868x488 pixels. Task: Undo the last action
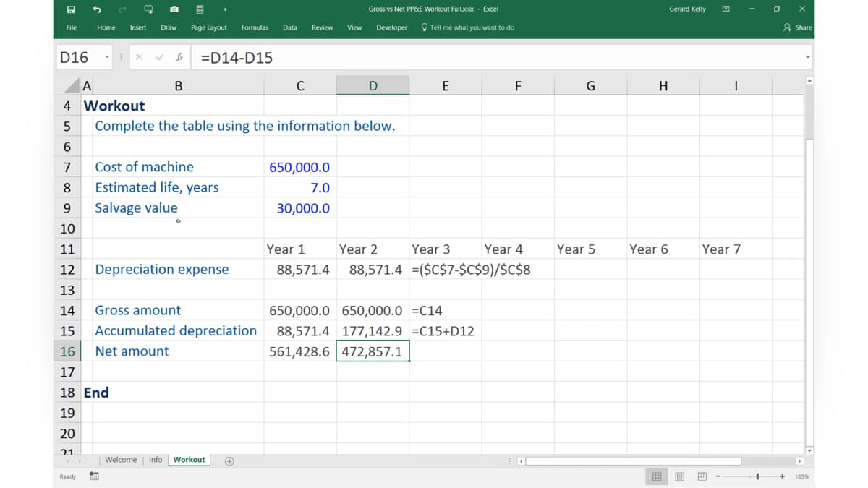coord(96,9)
